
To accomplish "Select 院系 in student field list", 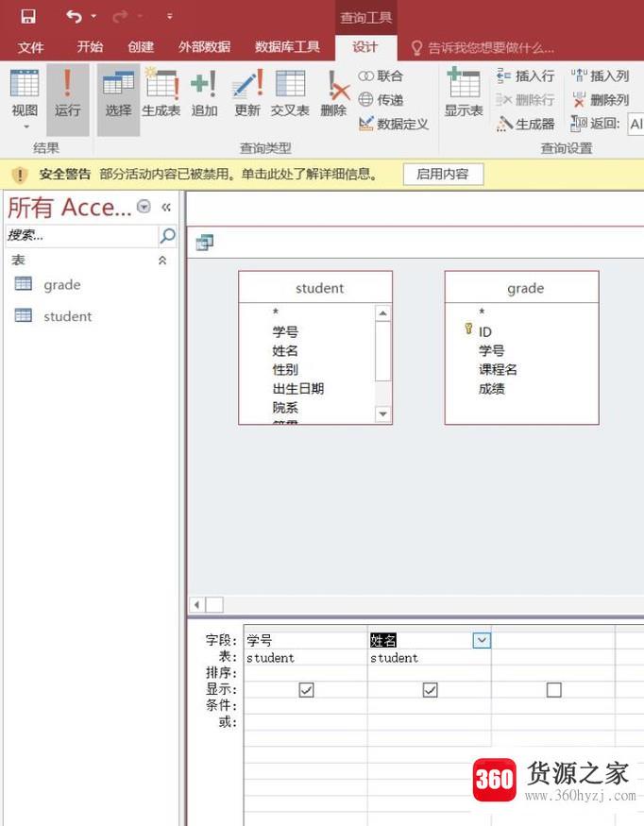I will 285,408.
